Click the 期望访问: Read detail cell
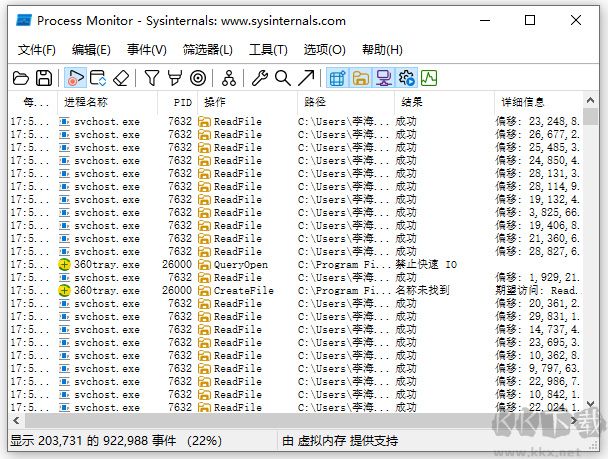608x459 pixels. coord(537,290)
